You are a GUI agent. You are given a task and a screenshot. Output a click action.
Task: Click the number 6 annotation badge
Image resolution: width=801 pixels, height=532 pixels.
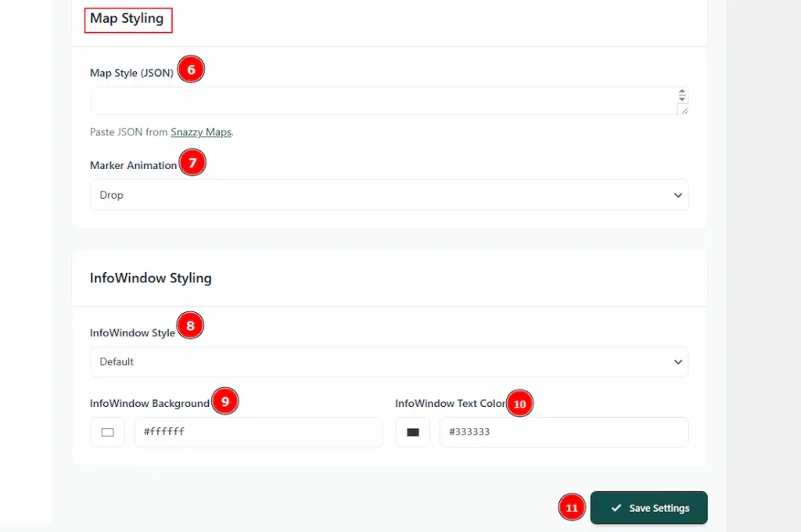pos(191,70)
